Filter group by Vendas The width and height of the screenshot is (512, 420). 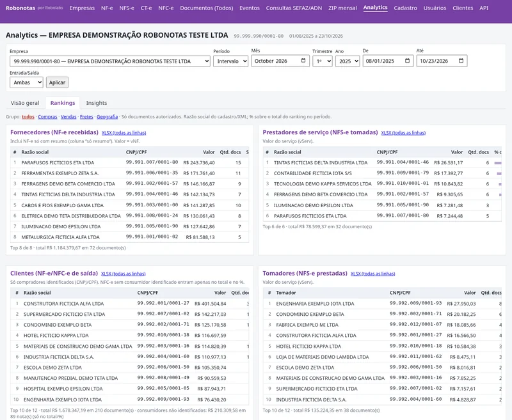coord(68,117)
